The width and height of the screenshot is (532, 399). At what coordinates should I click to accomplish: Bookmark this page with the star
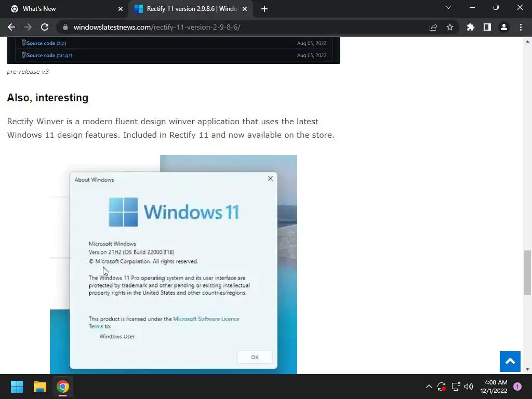(x=450, y=27)
